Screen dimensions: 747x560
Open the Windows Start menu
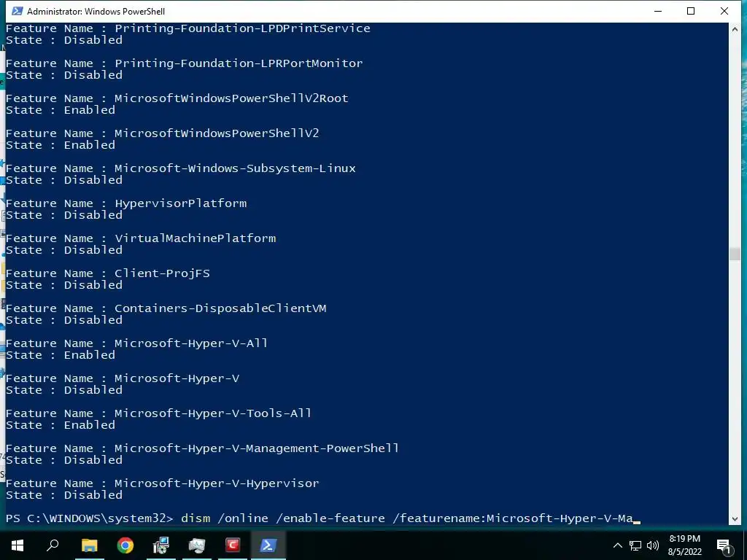(x=18, y=545)
